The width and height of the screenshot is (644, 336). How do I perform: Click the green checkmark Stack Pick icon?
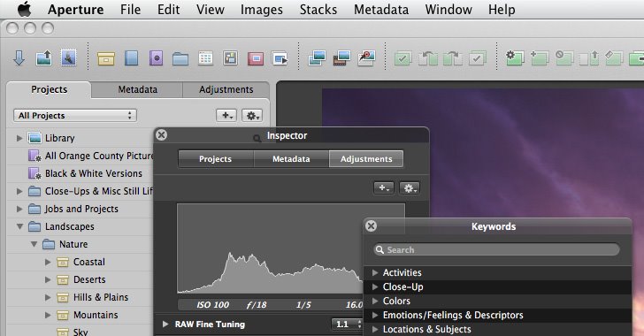pyautogui.click(x=402, y=58)
